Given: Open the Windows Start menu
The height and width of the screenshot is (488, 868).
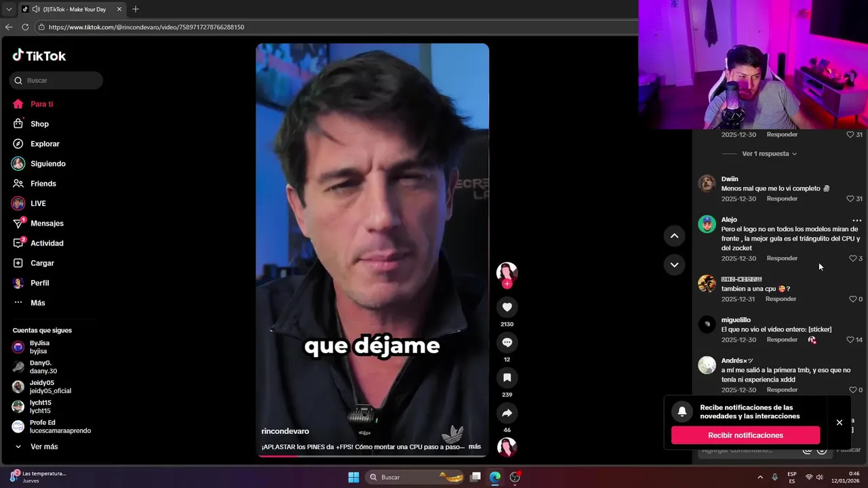Looking at the screenshot, I should click(x=353, y=477).
